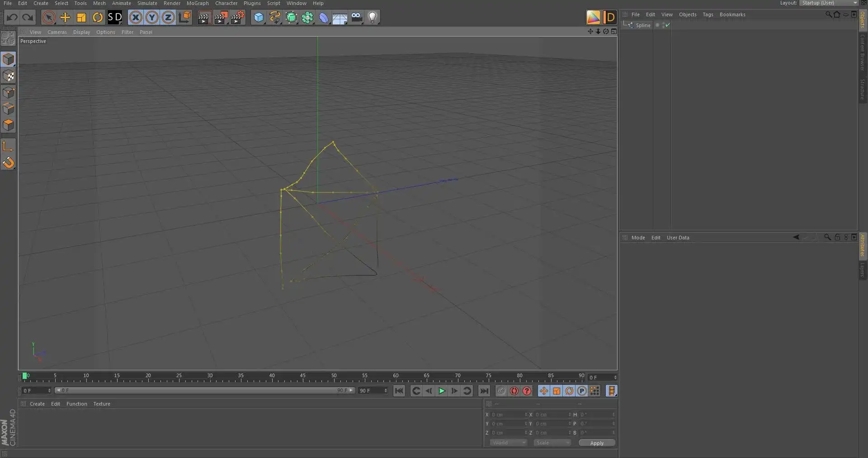Enable the Snap magnet tool in sidebar

point(9,163)
